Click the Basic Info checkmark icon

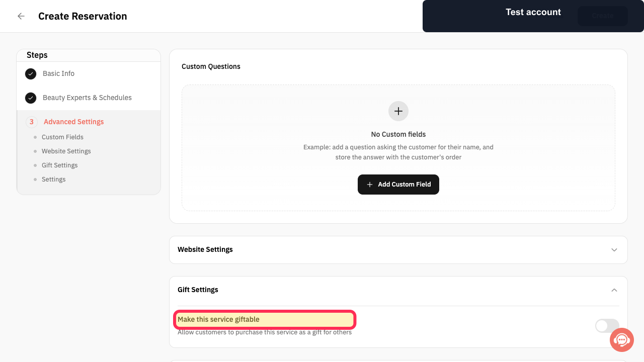tap(31, 74)
